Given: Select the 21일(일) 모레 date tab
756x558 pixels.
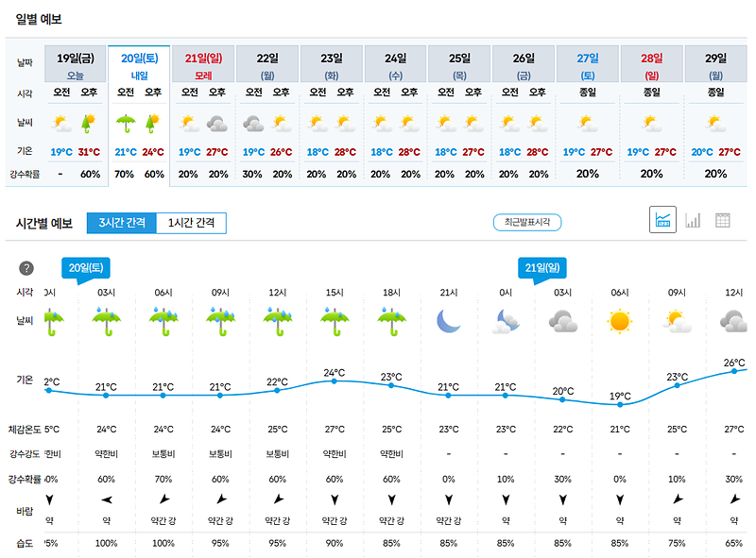Looking at the screenshot, I should click(x=203, y=64).
